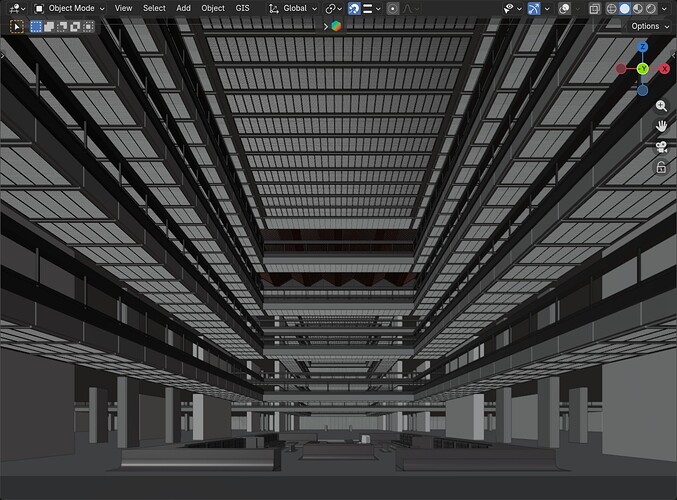The image size is (677, 500).
Task: Expand the toolbar using the left-edge arrow
Action: coord(2,55)
